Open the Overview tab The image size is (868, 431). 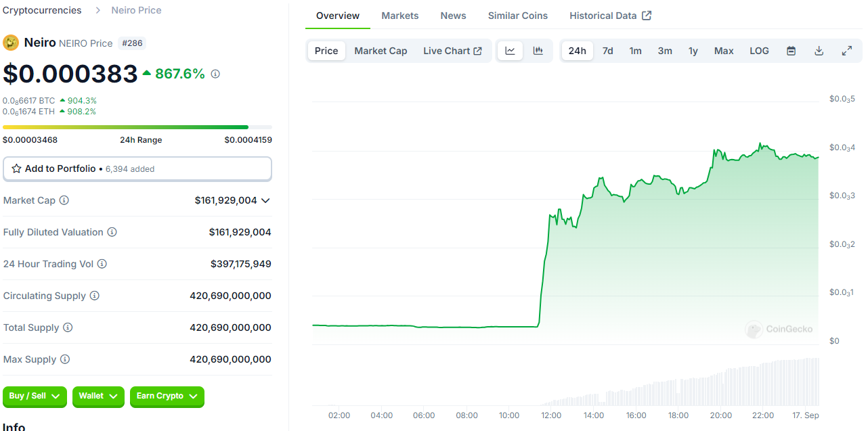click(338, 16)
